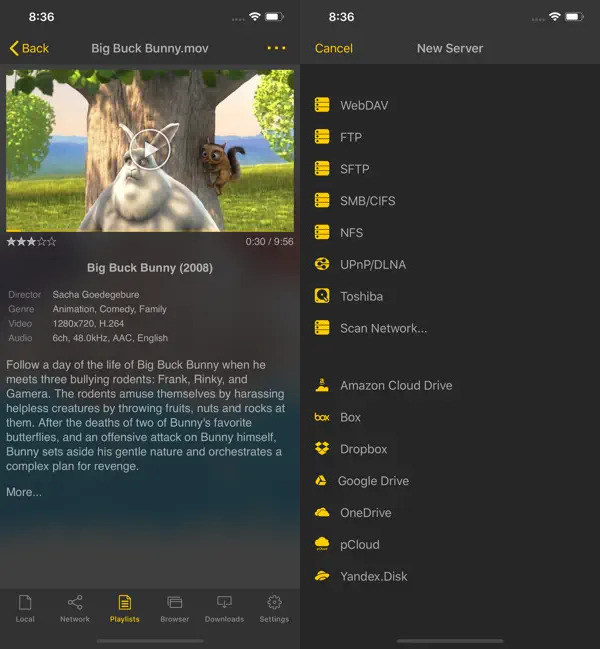The height and width of the screenshot is (649, 600).
Task: Go to the Downloads tab
Action: [224, 608]
